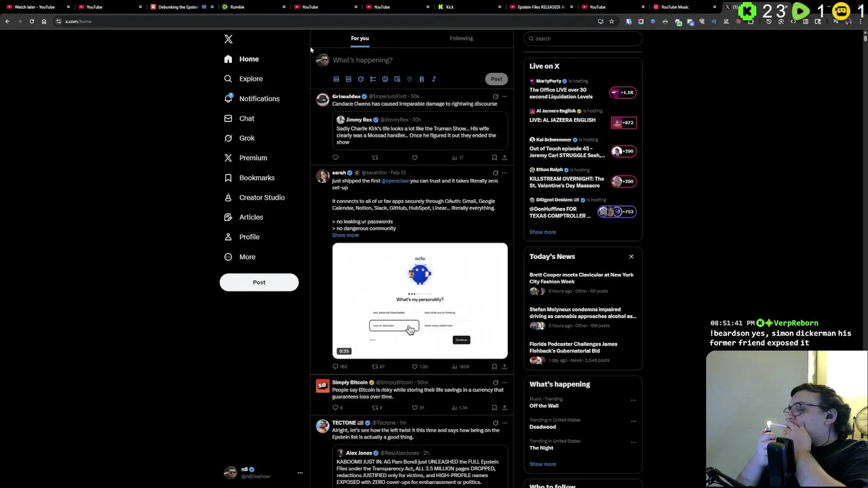This screenshot has height=488, width=868.
Task: Open more options on Simply Bitcoin post
Action: pos(505,383)
